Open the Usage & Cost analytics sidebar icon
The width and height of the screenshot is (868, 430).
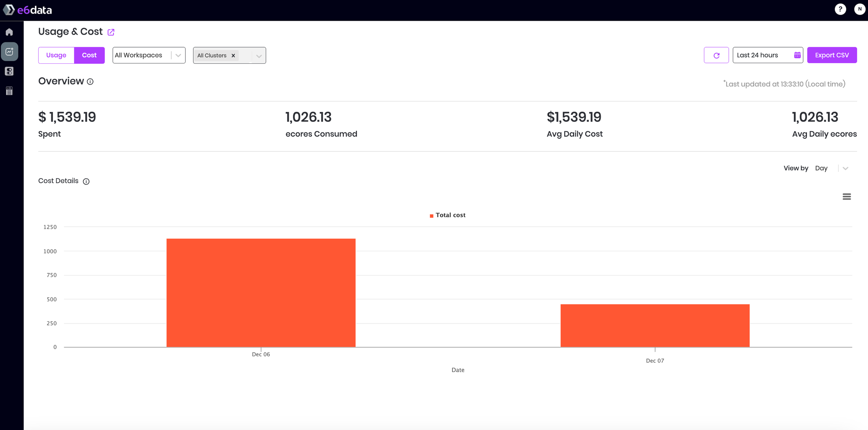click(9, 52)
